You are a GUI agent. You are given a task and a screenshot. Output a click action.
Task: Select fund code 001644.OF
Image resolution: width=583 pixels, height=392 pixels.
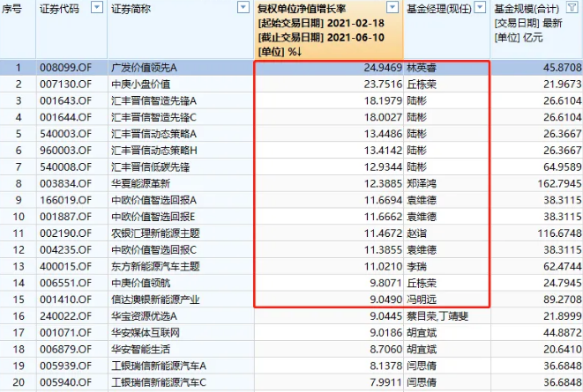pos(65,117)
